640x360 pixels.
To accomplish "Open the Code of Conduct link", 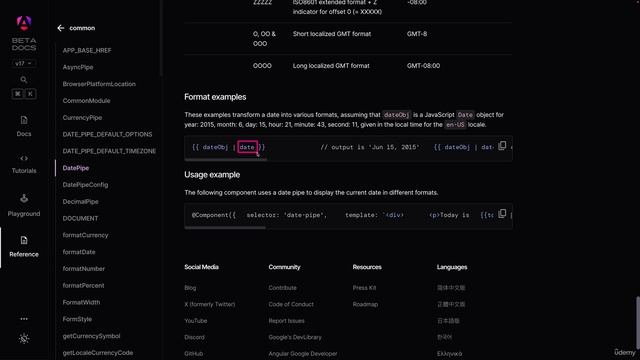I will click(291, 304).
